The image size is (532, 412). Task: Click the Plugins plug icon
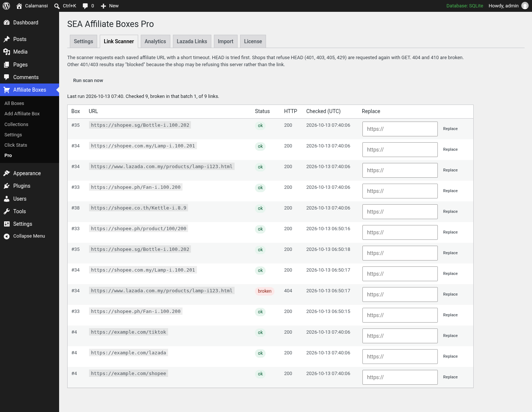(x=7, y=186)
